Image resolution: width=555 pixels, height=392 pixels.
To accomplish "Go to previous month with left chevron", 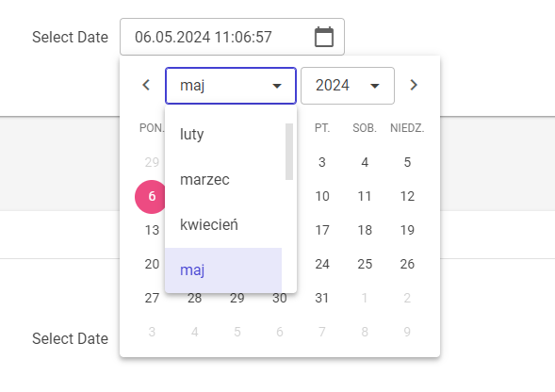I will (146, 85).
